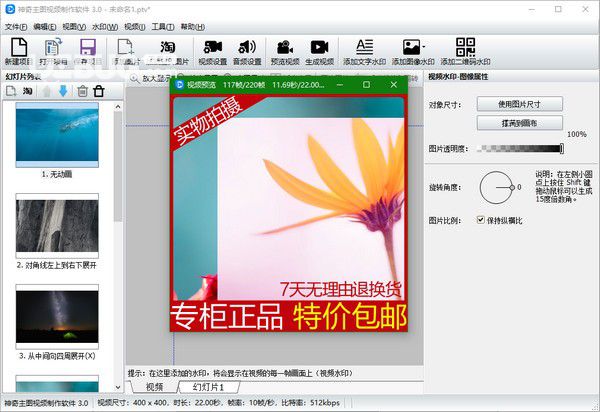Click 比特率: 512kbps in status bar
The height and width of the screenshot is (412, 600).
(x=310, y=403)
